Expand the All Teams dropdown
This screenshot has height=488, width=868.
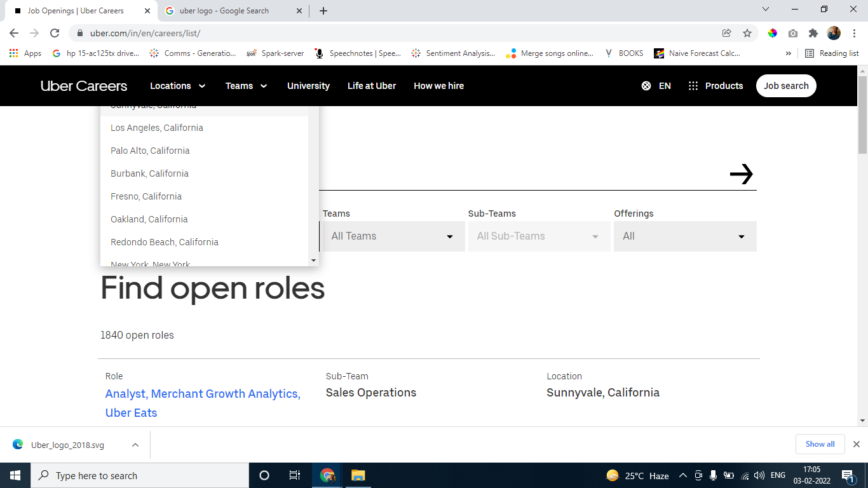(393, 236)
